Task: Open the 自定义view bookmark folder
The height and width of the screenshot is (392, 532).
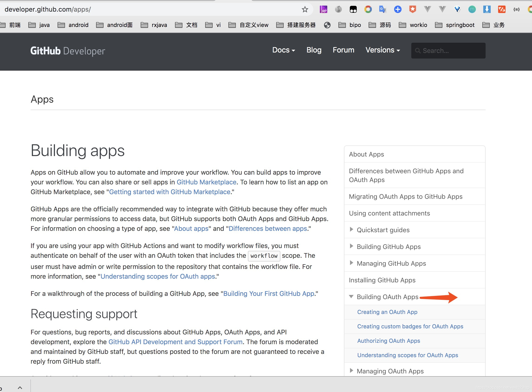Action: click(x=248, y=25)
